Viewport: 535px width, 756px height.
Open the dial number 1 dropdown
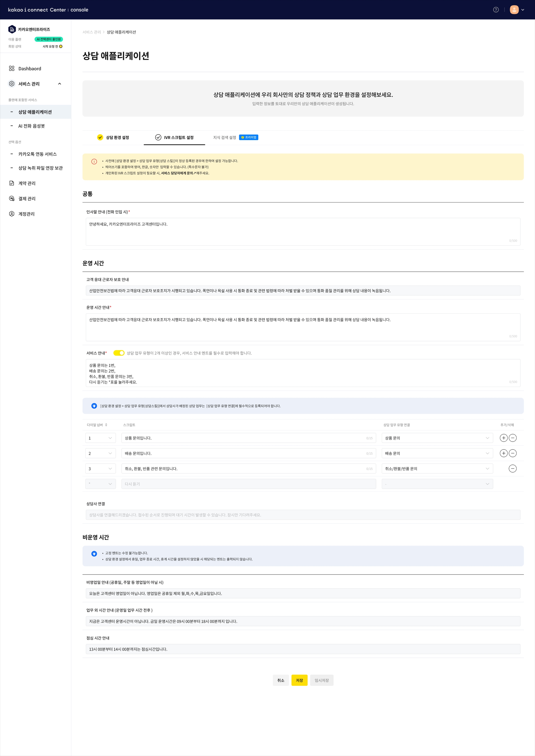pyautogui.click(x=101, y=438)
